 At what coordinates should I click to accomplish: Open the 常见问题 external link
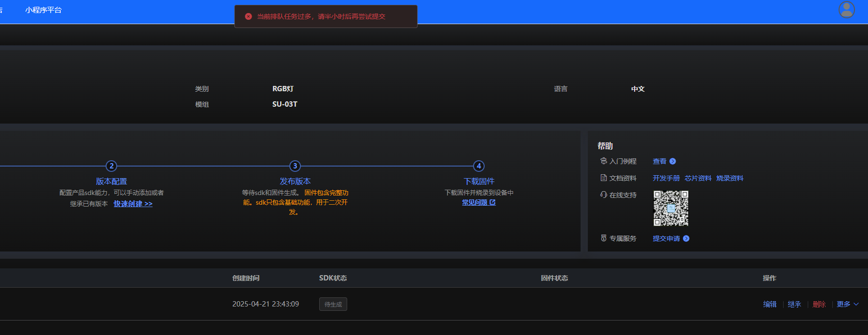point(478,202)
